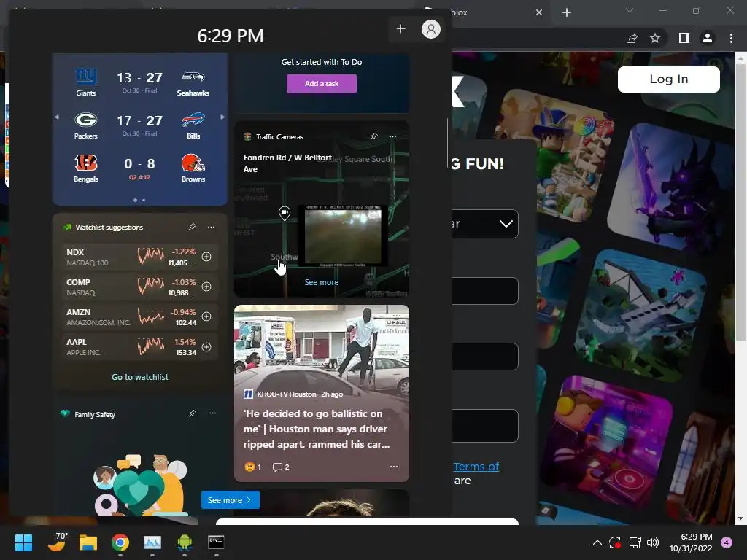Open the notification center badge showing 4

click(x=727, y=542)
